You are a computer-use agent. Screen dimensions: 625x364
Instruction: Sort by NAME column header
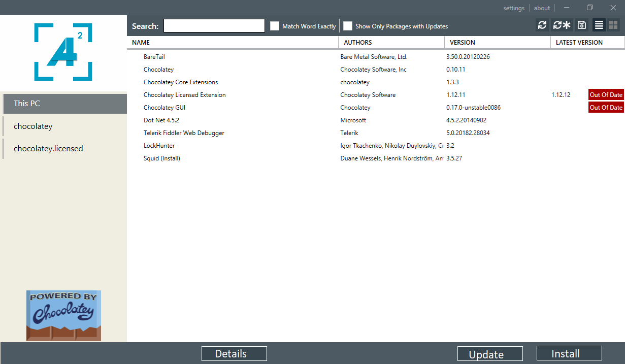point(233,43)
